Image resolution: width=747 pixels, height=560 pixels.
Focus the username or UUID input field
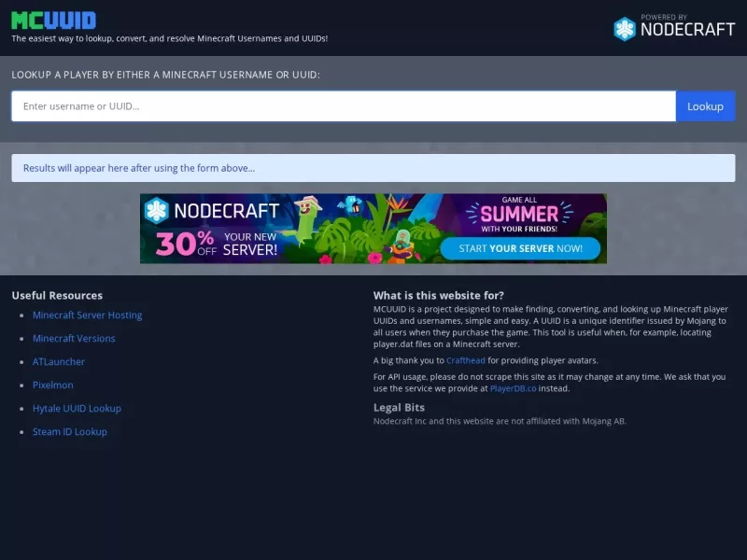click(x=344, y=106)
